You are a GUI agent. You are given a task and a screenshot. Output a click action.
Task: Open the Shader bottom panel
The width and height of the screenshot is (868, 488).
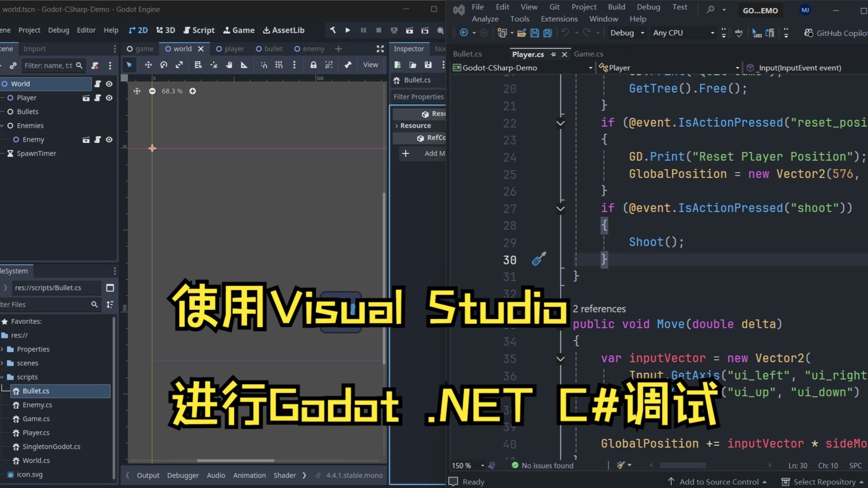[285, 476]
